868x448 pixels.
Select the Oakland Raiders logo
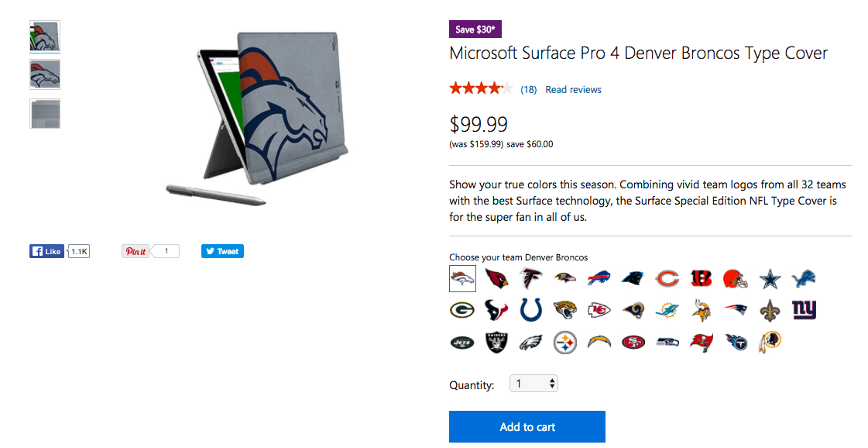tap(496, 342)
